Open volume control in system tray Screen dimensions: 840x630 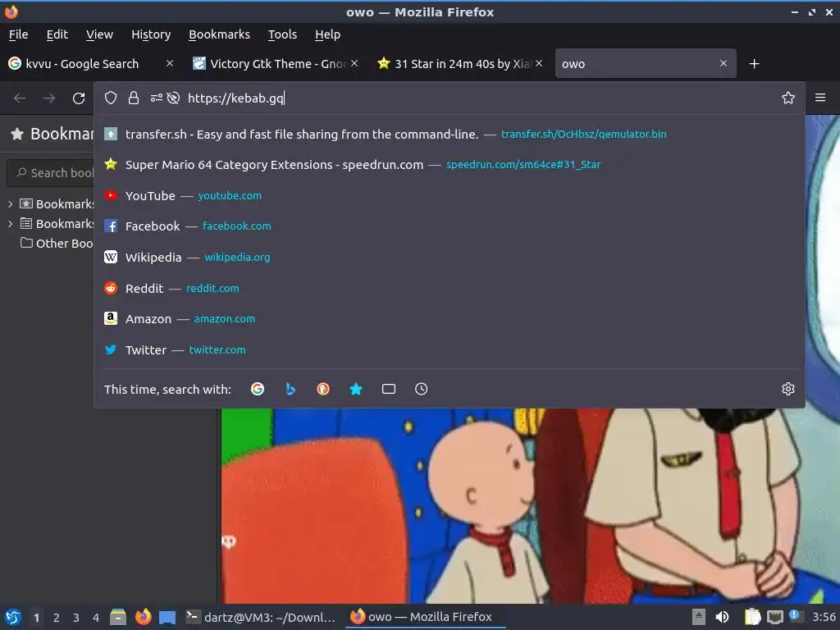[x=722, y=617]
